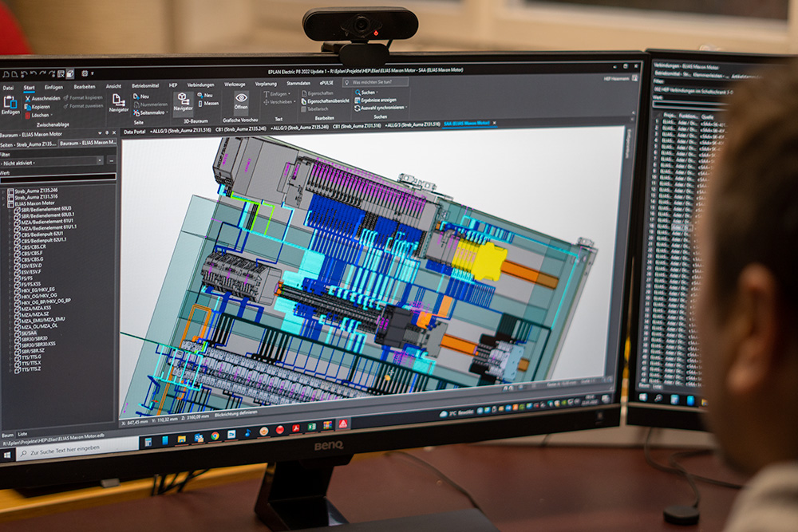Close the SAA (ELIAS Maxon Motor) tab
Screen dimensions: 798x532
pos(494,123)
